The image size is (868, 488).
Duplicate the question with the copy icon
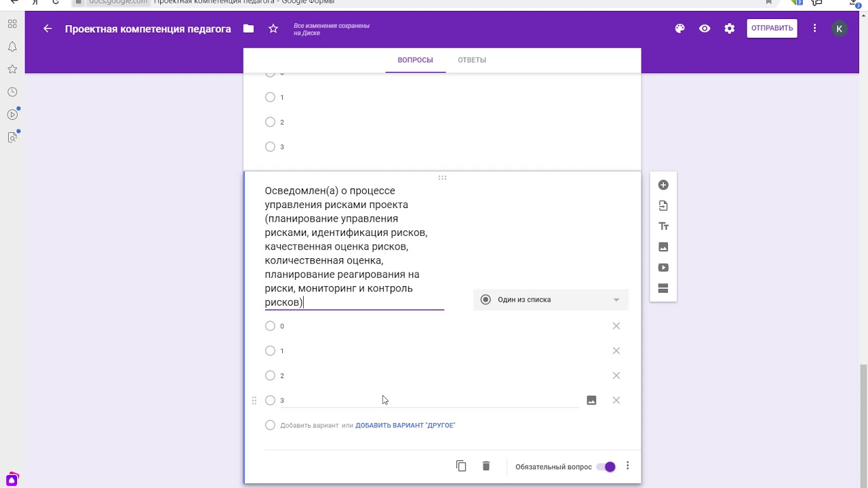click(x=461, y=466)
